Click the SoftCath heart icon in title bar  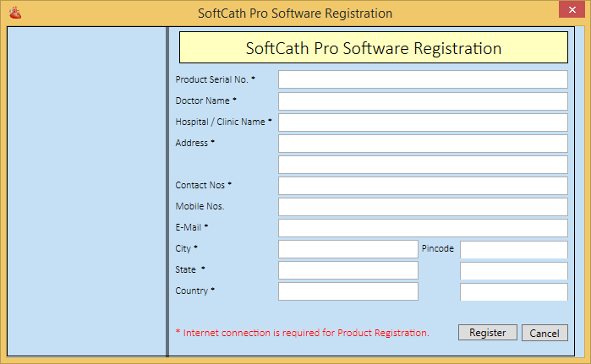(13, 13)
